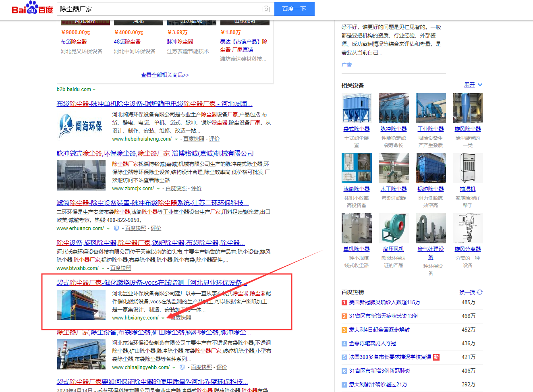Open hot item 法国300多名市长要求推迟学校复课
Viewport: 533px width, 392px height.
(x=390, y=357)
